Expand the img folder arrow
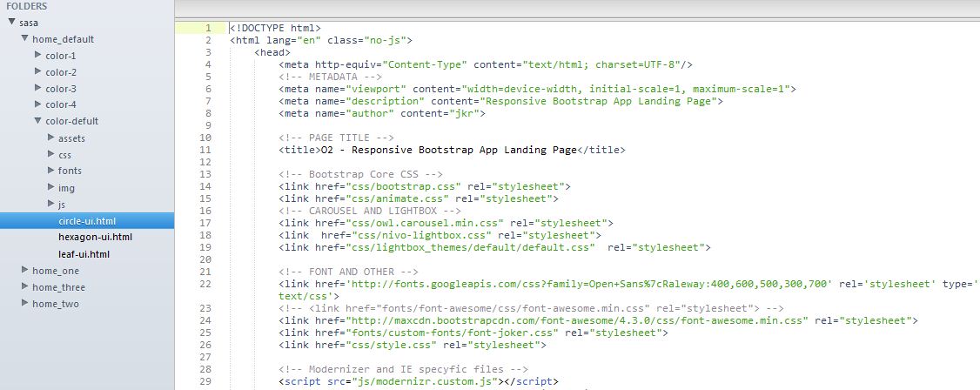980x390 pixels. (51, 187)
